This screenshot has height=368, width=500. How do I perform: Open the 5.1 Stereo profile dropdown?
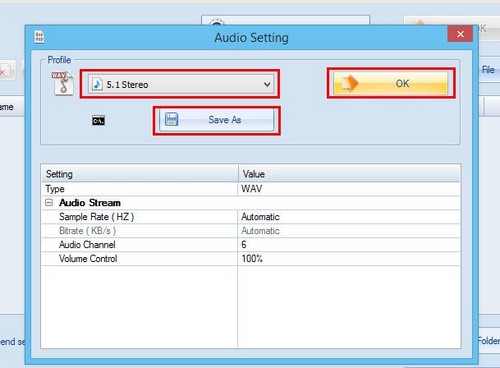(x=181, y=84)
